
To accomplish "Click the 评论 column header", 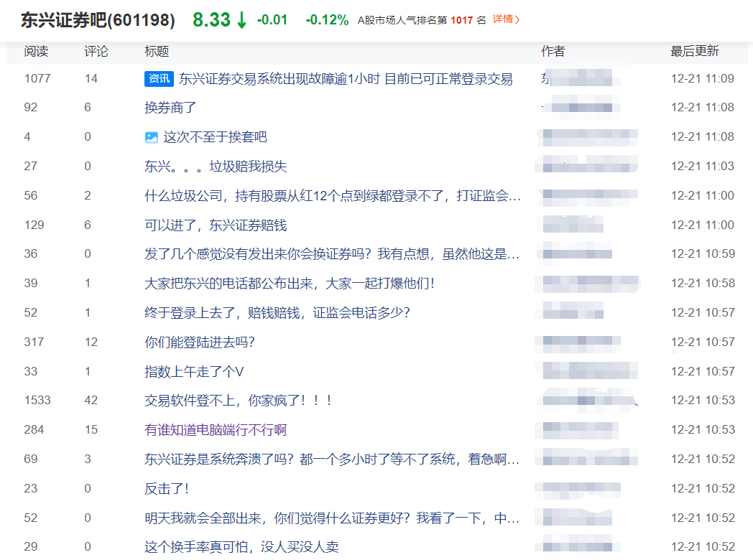I will [96, 52].
